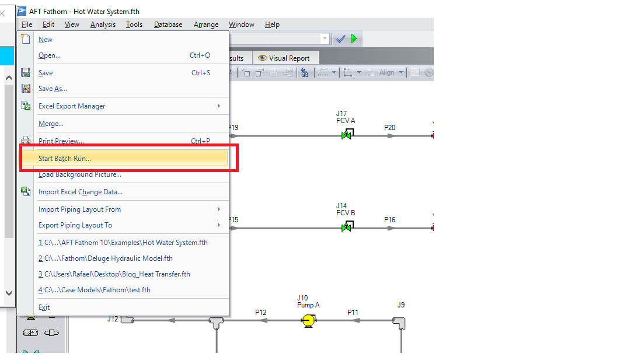Click the Save floppy disk icon
Screen dimensions: 641x364
26,73
